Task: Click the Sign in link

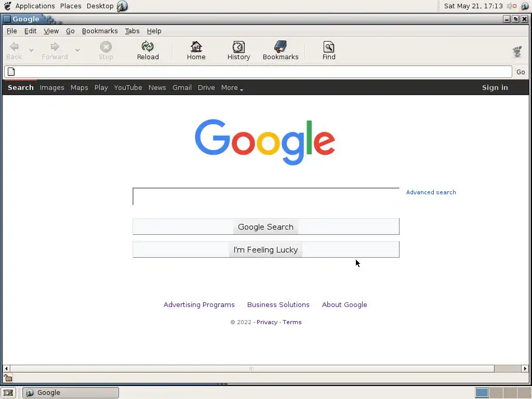Action: (x=495, y=87)
